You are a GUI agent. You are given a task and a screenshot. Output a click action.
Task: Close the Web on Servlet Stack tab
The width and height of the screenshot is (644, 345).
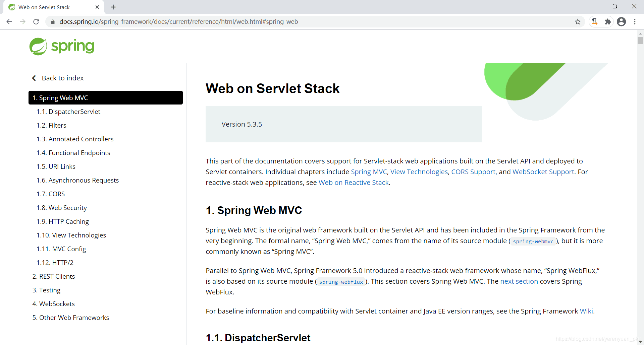[x=97, y=7]
